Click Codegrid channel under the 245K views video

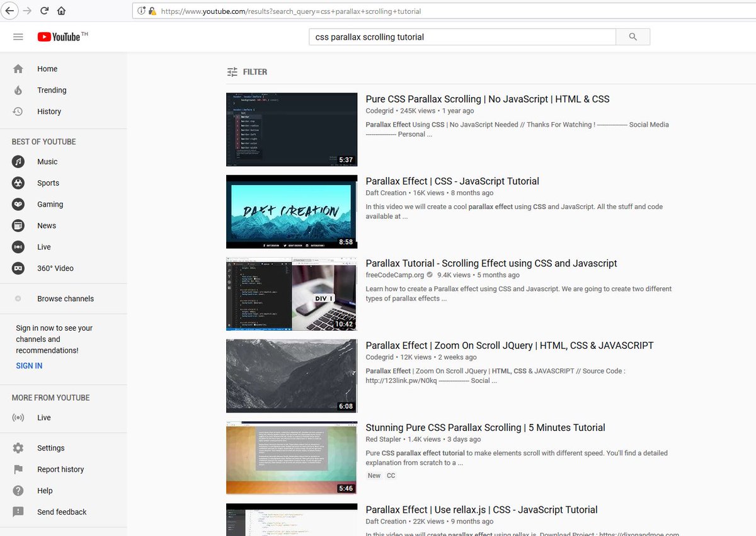[x=380, y=111]
